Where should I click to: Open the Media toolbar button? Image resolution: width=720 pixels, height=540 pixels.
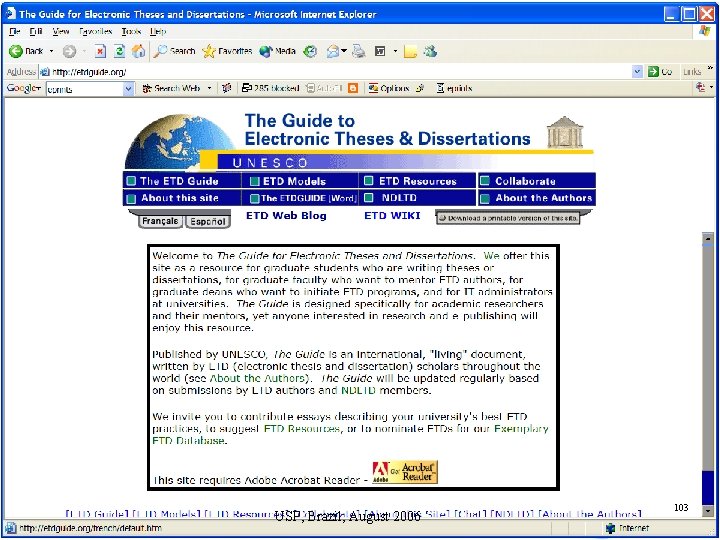click(x=277, y=51)
